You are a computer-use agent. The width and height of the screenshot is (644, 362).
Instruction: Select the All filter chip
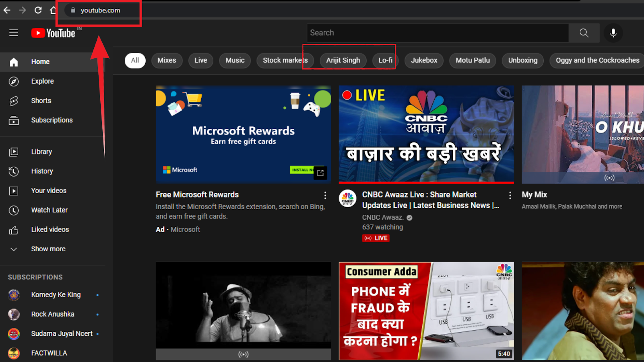[135, 60]
